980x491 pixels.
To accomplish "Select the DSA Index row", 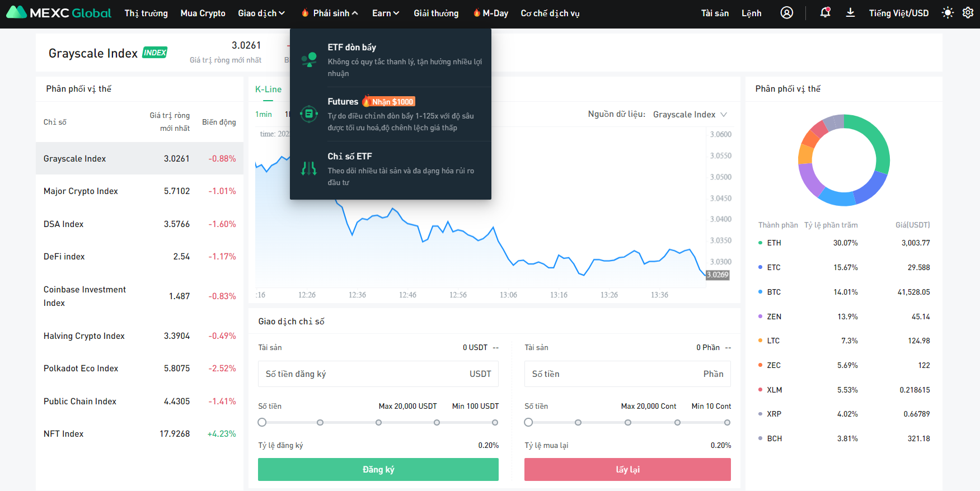I will [139, 224].
